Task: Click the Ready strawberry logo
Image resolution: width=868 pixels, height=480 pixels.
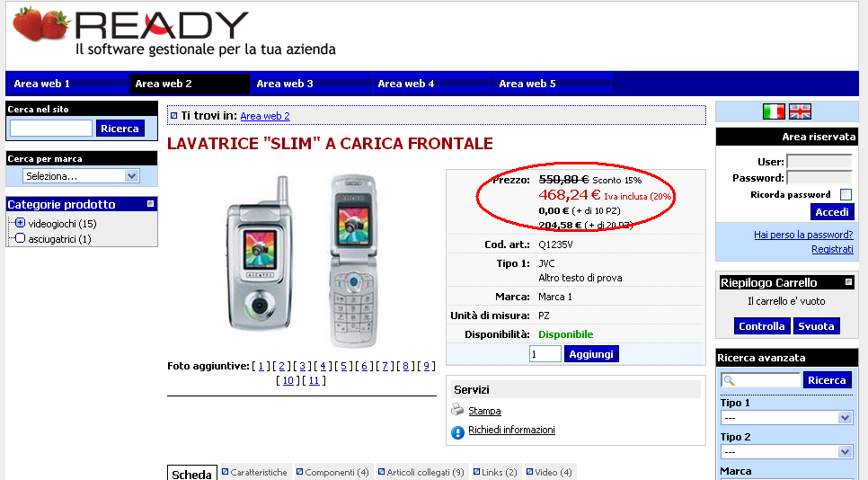Action: (41, 24)
